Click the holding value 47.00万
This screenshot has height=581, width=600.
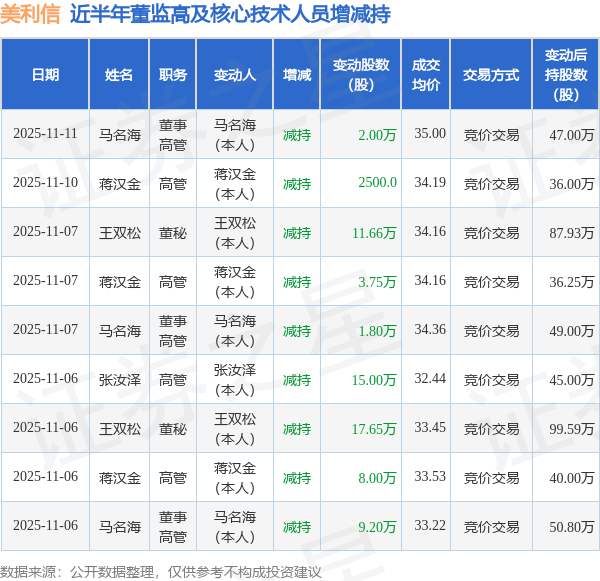[x=572, y=135]
